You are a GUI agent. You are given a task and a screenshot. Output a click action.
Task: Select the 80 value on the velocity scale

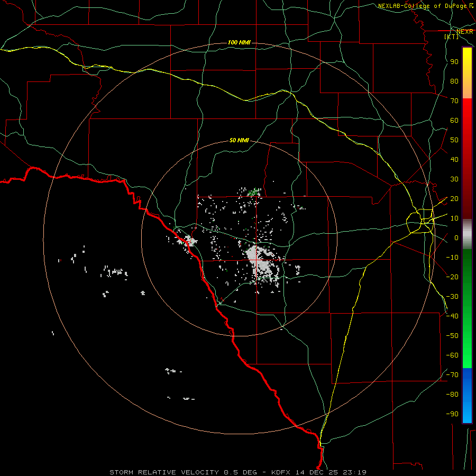[x=454, y=81]
